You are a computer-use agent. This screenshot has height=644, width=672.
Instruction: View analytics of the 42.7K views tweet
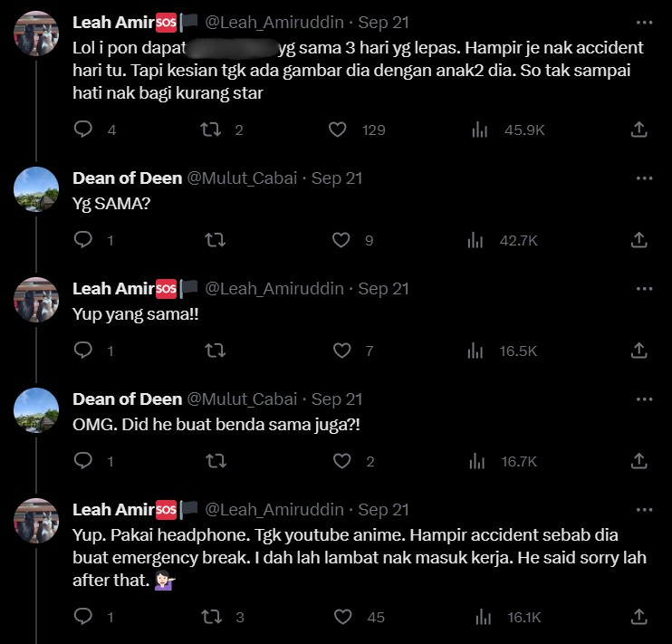(x=475, y=240)
